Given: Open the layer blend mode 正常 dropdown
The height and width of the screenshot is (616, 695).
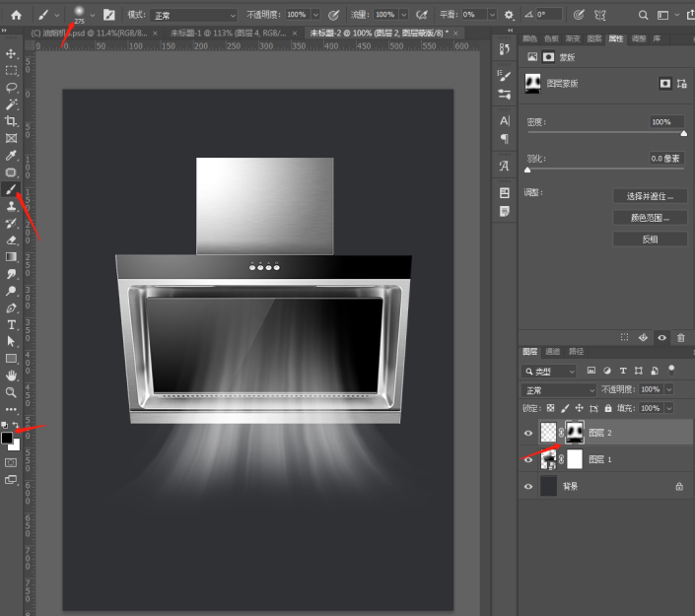Looking at the screenshot, I should [559, 390].
